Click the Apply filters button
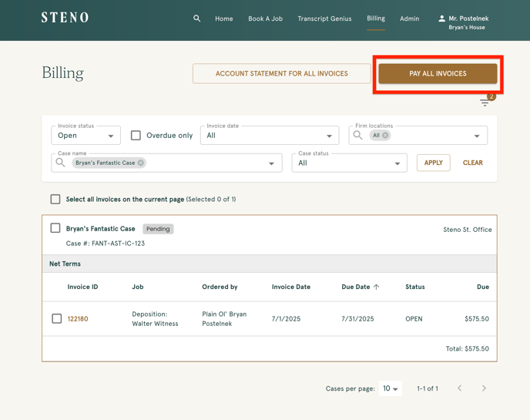530x420 pixels. (434, 163)
